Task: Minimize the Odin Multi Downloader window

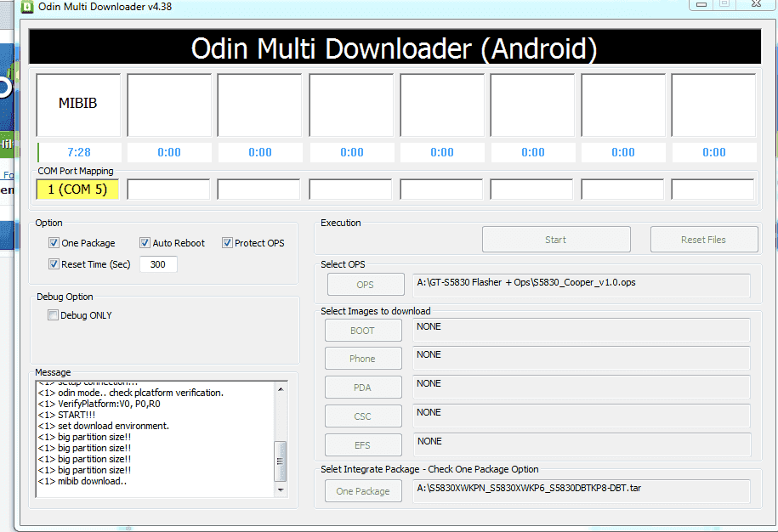Action: pos(701,4)
